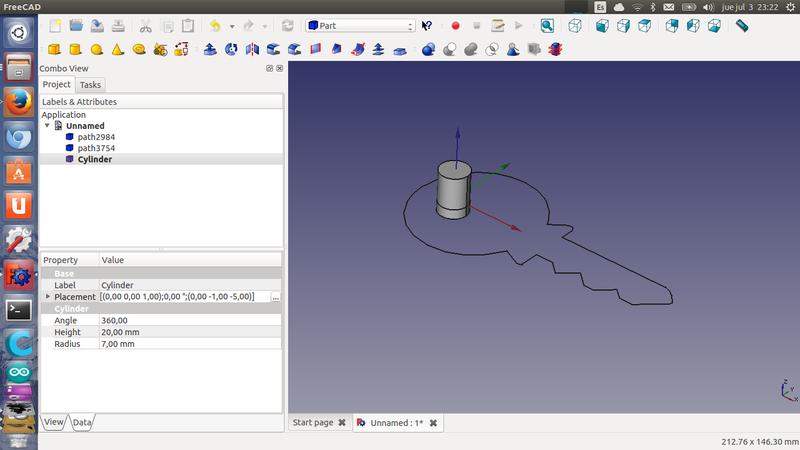Click the open document folder icon

[x=76, y=25]
